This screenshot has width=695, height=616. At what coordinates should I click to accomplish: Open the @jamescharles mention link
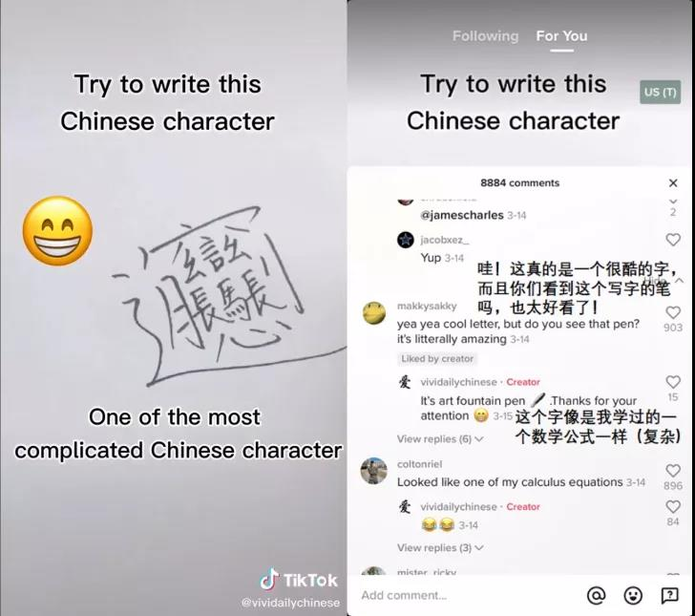point(462,215)
